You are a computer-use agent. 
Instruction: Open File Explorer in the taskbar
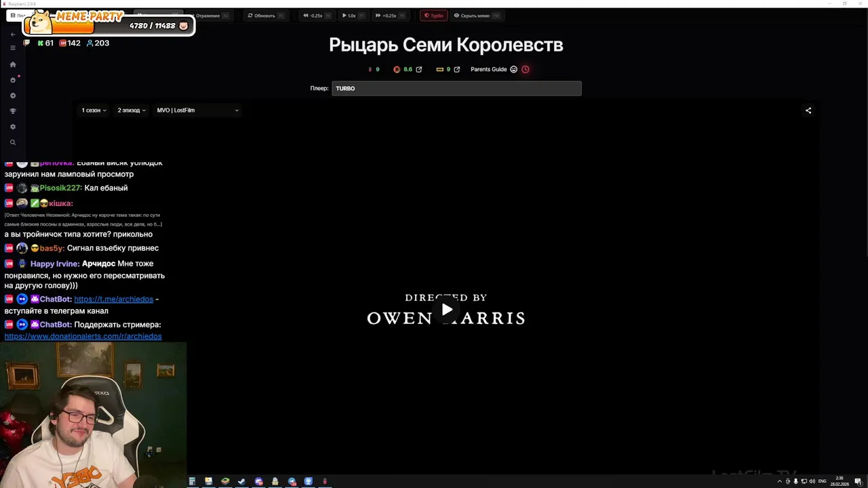pos(208,481)
